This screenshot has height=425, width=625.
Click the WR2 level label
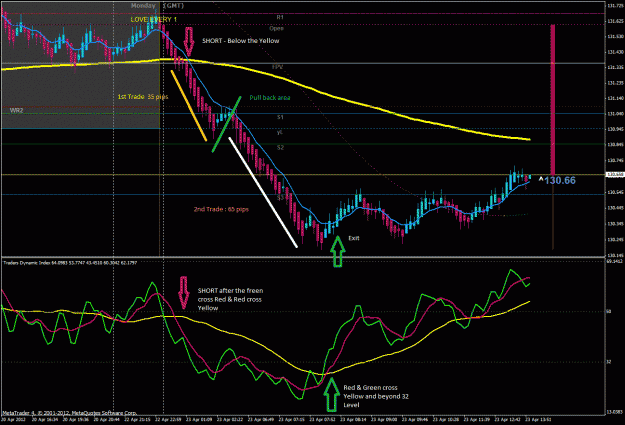[16, 110]
